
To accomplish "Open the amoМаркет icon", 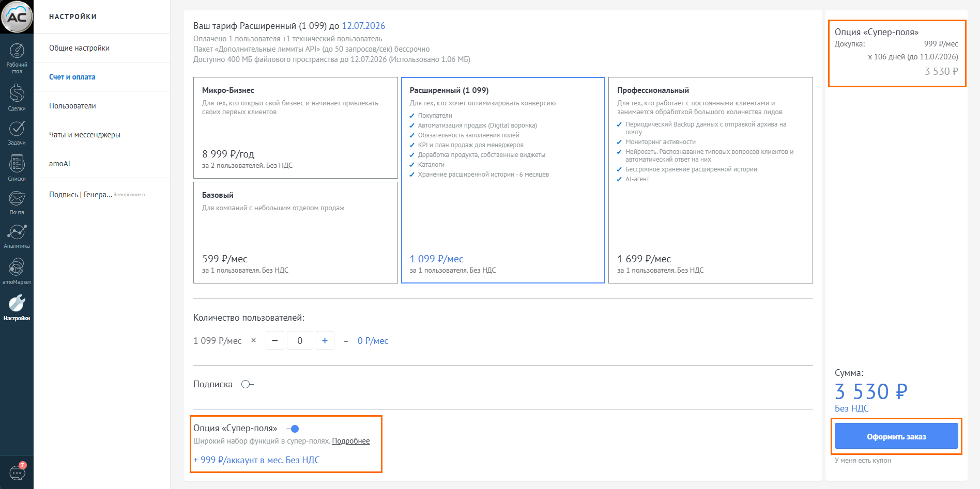I will pos(17,271).
